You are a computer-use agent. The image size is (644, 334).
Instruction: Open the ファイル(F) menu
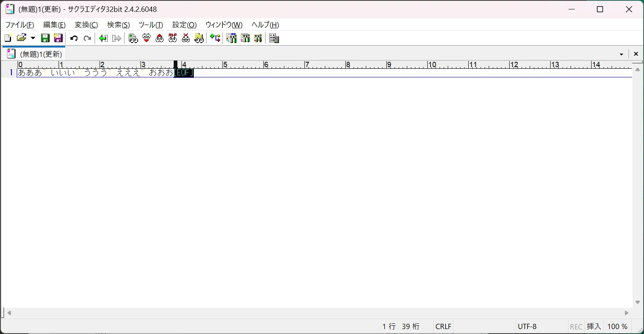click(x=19, y=25)
